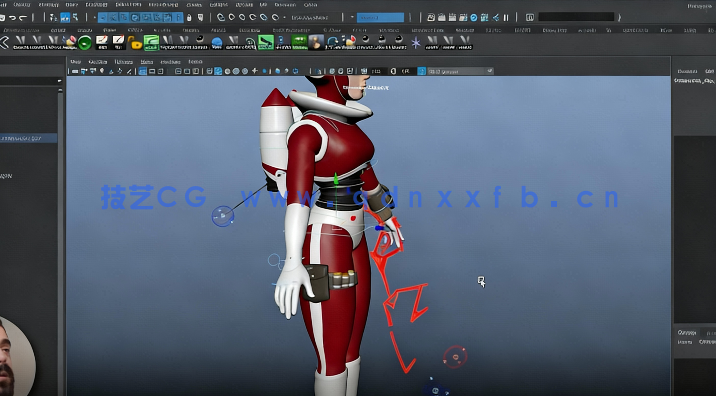716x396 pixels.
Task: Open the color space dropdown in panel toolbar
Action: [460, 71]
